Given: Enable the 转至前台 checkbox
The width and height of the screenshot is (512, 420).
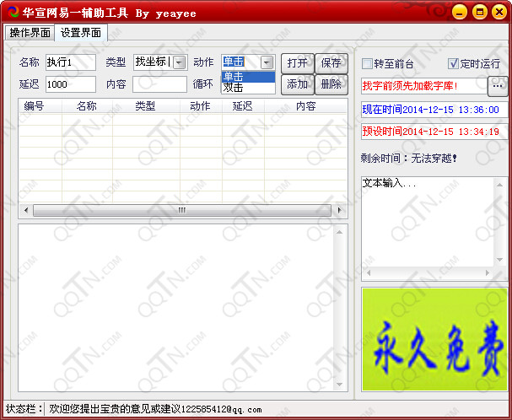Looking at the screenshot, I should pos(367,63).
